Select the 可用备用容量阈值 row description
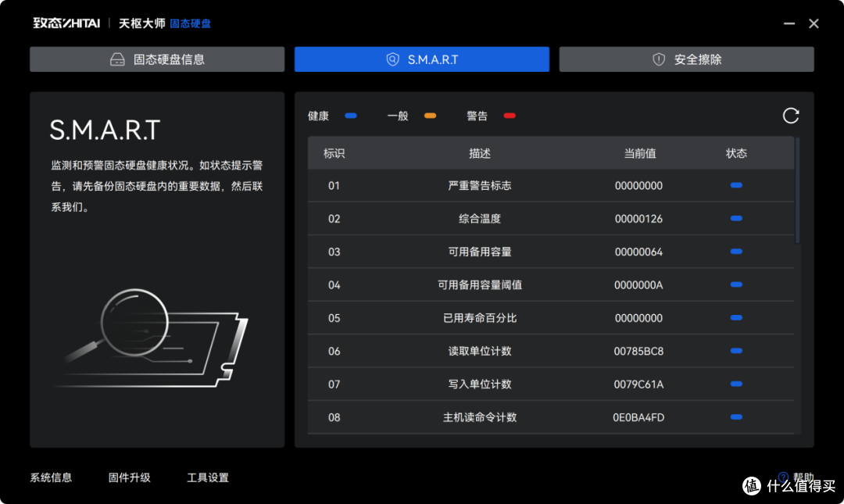Viewport: 844px width, 504px height. point(480,285)
